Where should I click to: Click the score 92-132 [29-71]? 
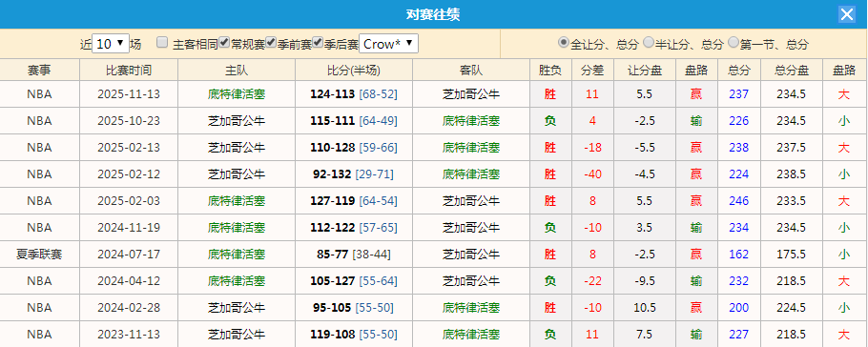pos(354,173)
